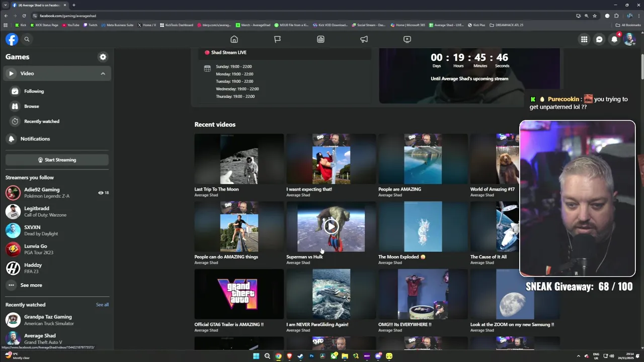
Task: Open the Pages flag icon
Action: [x=277, y=39]
